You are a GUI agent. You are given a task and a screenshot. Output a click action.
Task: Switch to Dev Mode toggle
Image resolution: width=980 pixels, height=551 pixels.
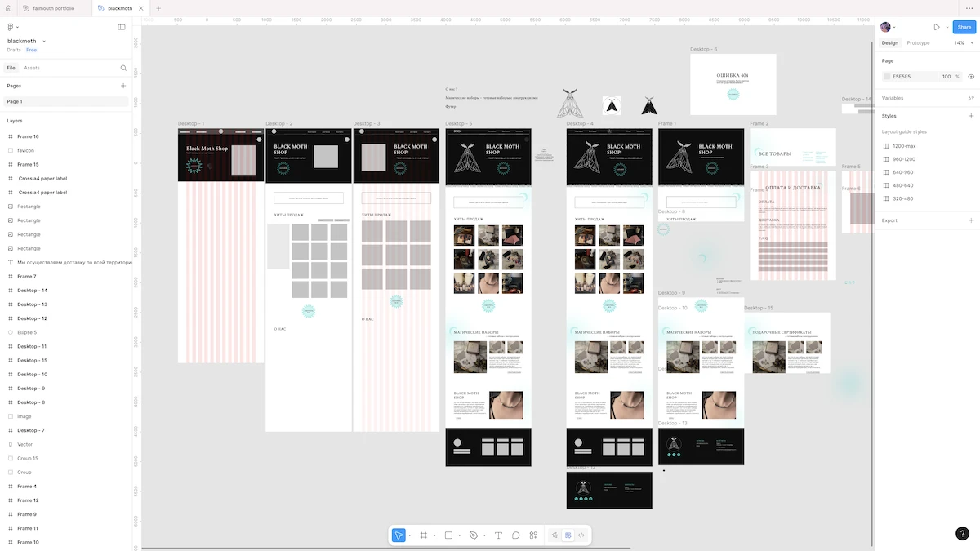(x=581, y=535)
